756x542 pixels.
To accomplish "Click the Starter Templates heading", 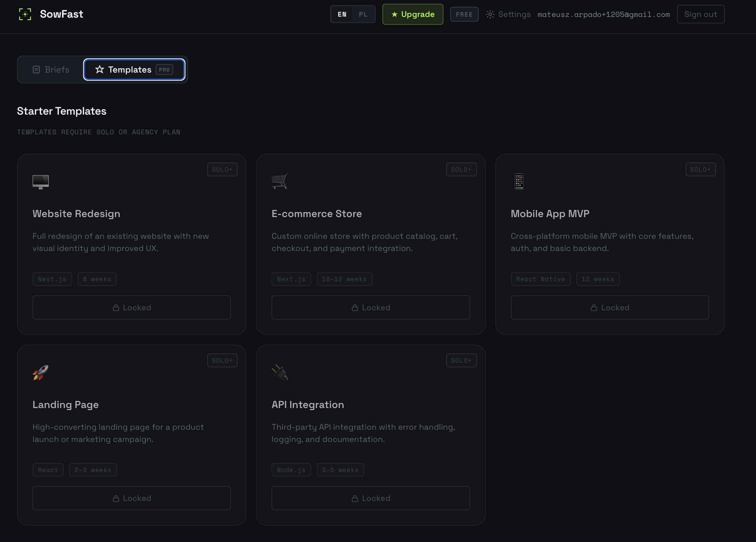I will tap(62, 111).
